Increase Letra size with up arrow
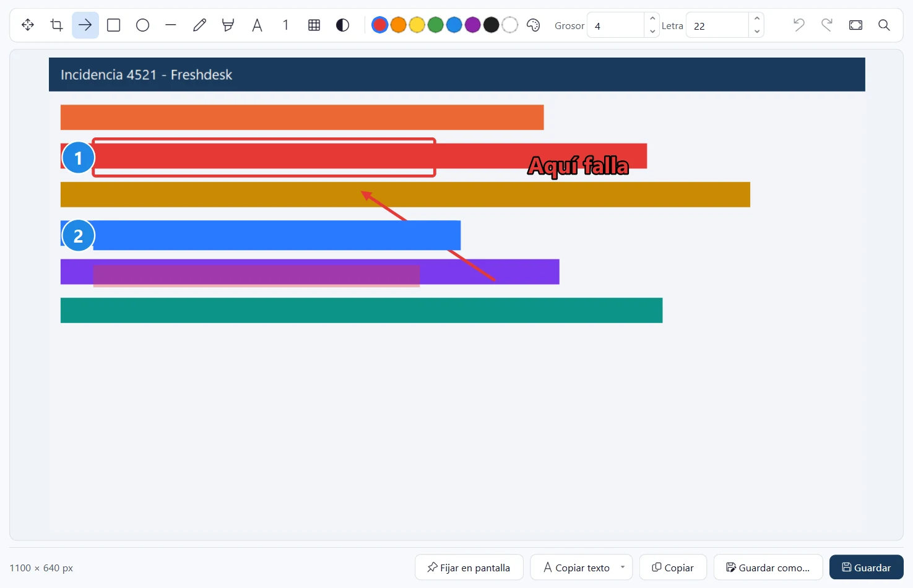 click(x=757, y=19)
